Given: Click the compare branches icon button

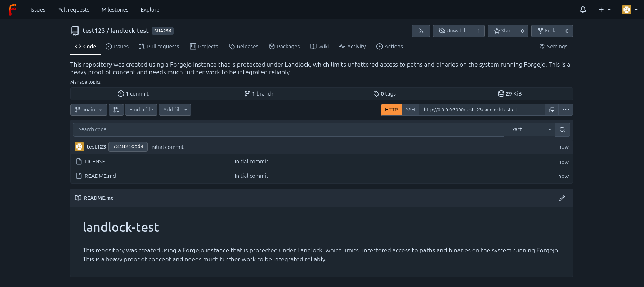Looking at the screenshot, I should (116, 110).
